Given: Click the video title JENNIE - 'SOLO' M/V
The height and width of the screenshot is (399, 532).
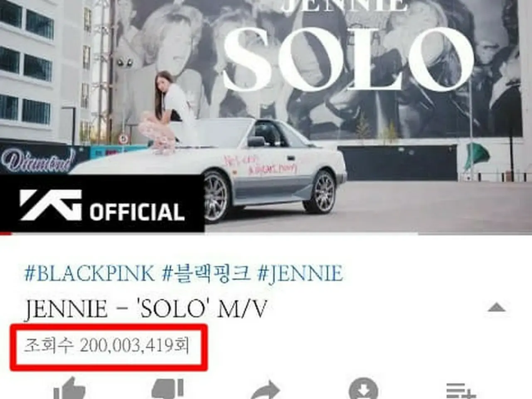Looking at the screenshot, I should pos(145,309).
